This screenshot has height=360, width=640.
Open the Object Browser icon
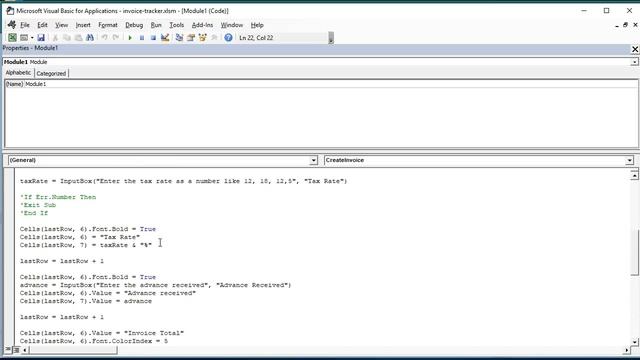[202, 38]
